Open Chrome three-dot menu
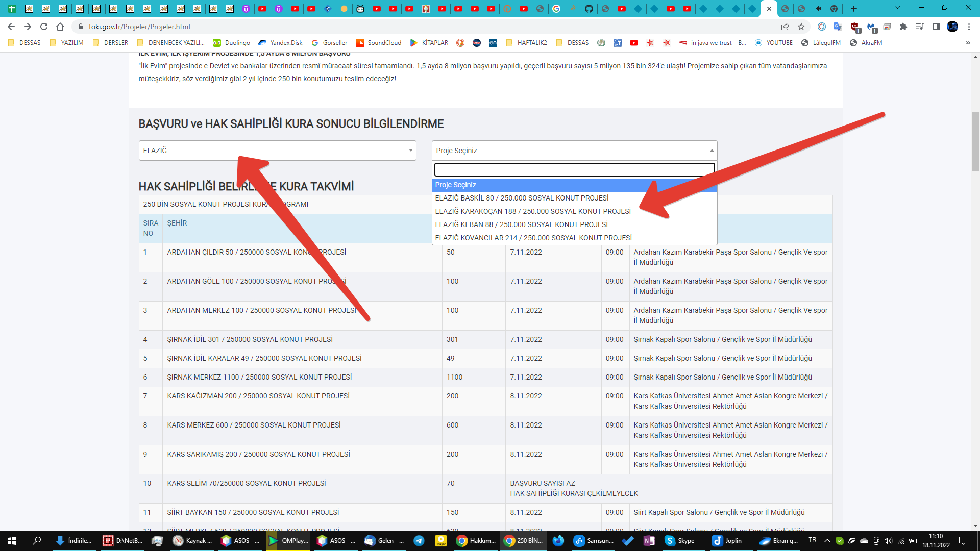The width and height of the screenshot is (980, 551). (969, 27)
